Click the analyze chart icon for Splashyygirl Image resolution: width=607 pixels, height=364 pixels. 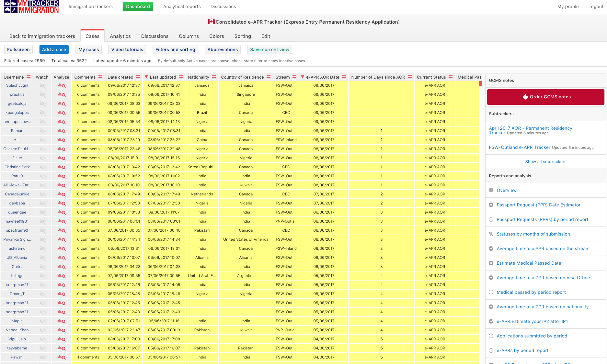point(62,86)
